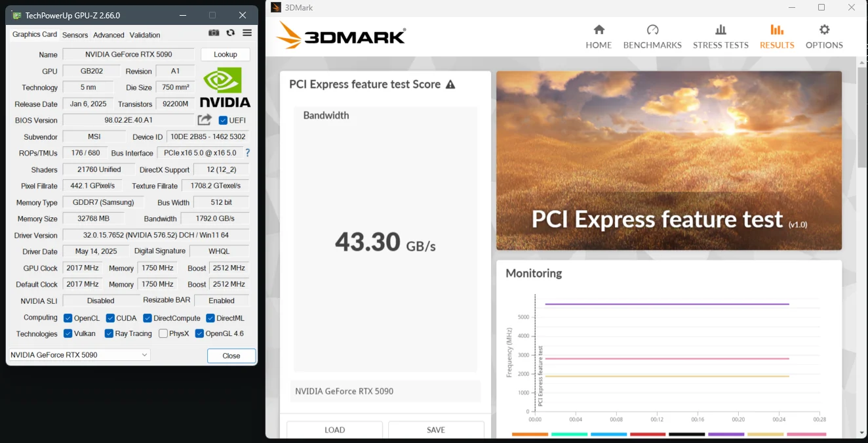Click the purple legend swatch under Monitoring

pos(726,434)
